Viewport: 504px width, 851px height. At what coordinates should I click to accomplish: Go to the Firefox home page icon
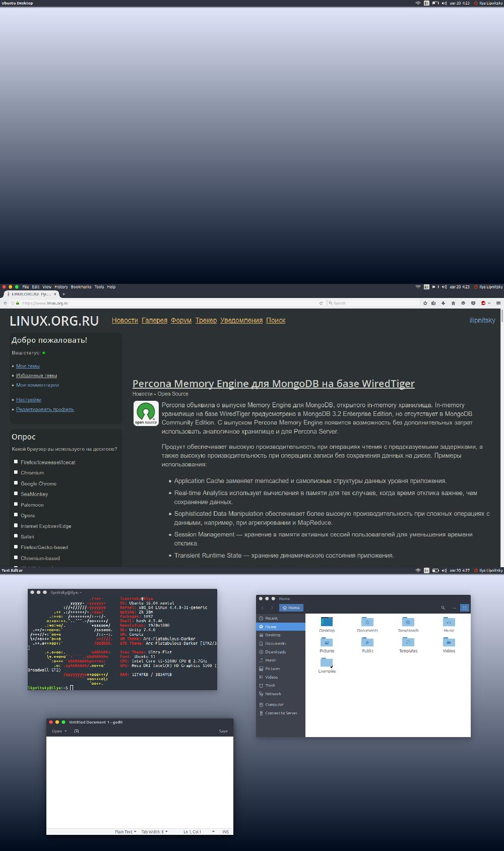point(453,303)
